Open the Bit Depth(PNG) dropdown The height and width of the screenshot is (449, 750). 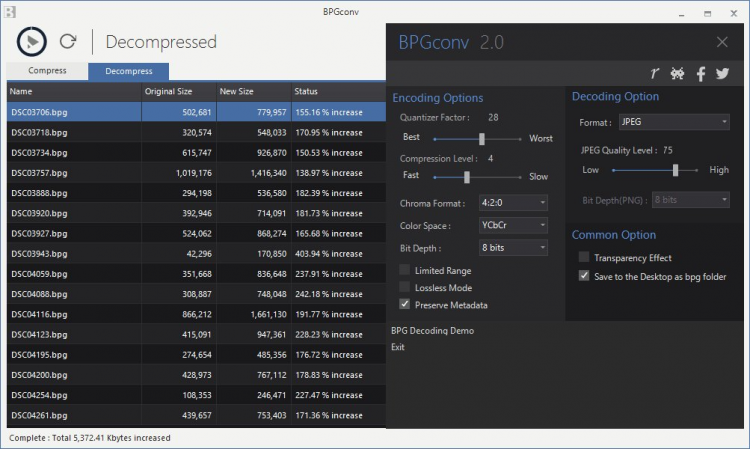click(x=691, y=200)
